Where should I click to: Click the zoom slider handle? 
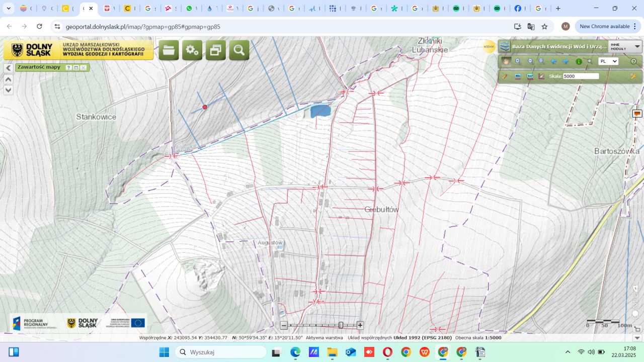(x=341, y=325)
